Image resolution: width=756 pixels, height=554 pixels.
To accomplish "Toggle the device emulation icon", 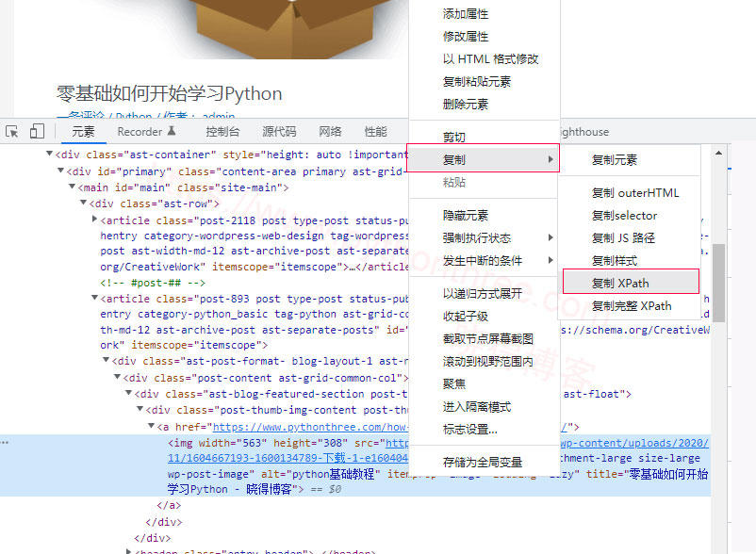I will point(38,131).
